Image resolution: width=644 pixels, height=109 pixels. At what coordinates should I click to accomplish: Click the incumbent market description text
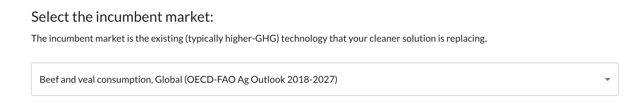pos(259,39)
